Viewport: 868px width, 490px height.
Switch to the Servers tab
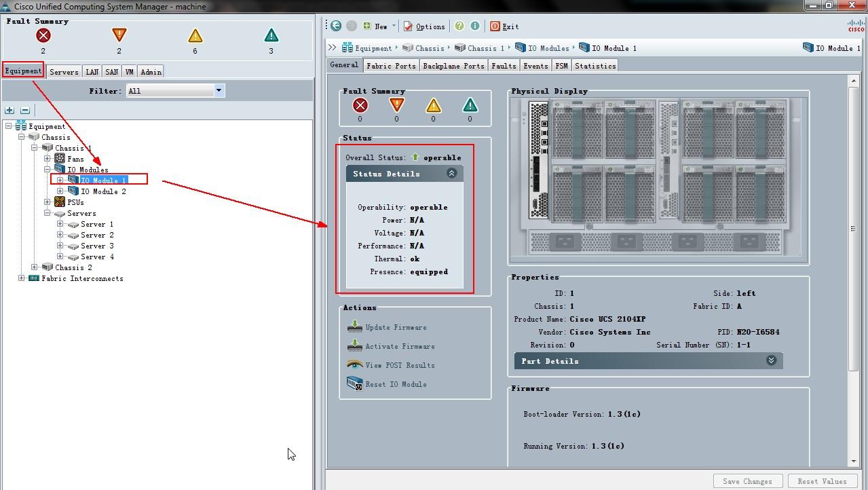coord(64,71)
